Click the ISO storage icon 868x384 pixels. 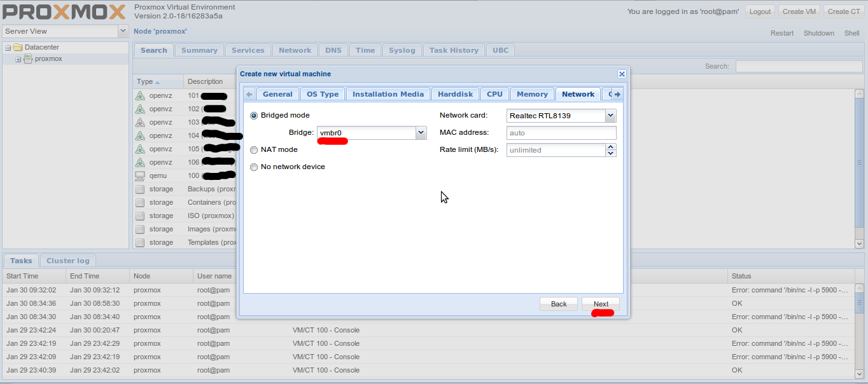140,216
